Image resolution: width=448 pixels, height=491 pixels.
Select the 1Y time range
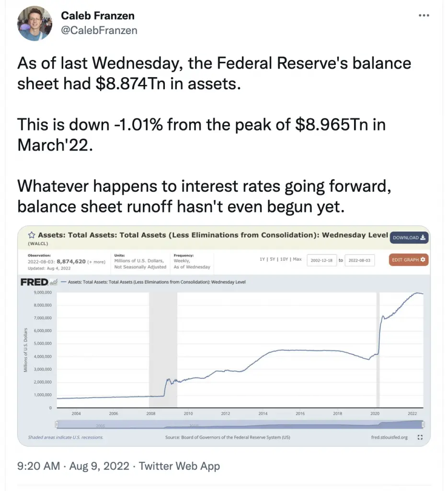point(262,259)
